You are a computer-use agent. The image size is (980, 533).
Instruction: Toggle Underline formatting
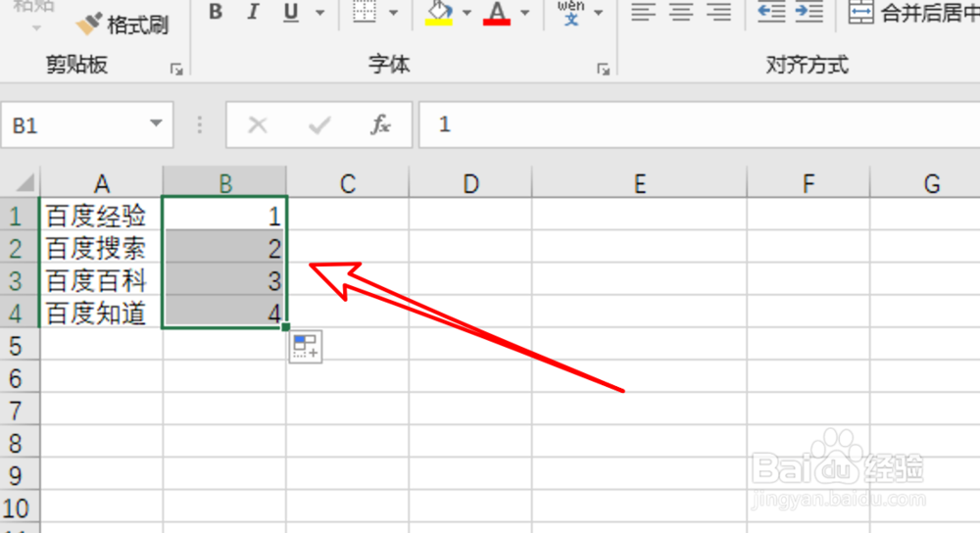pos(291,11)
